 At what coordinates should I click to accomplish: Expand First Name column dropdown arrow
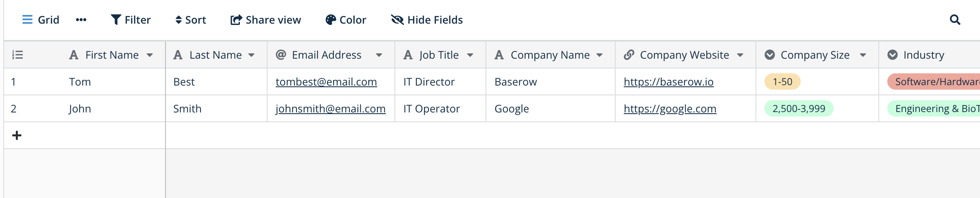pyautogui.click(x=150, y=55)
